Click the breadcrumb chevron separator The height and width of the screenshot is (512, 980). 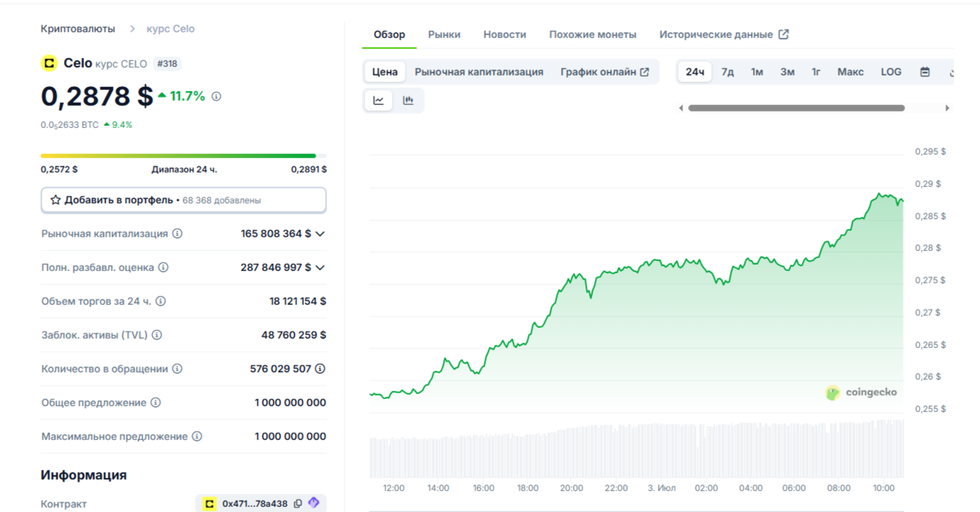[132, 29]
